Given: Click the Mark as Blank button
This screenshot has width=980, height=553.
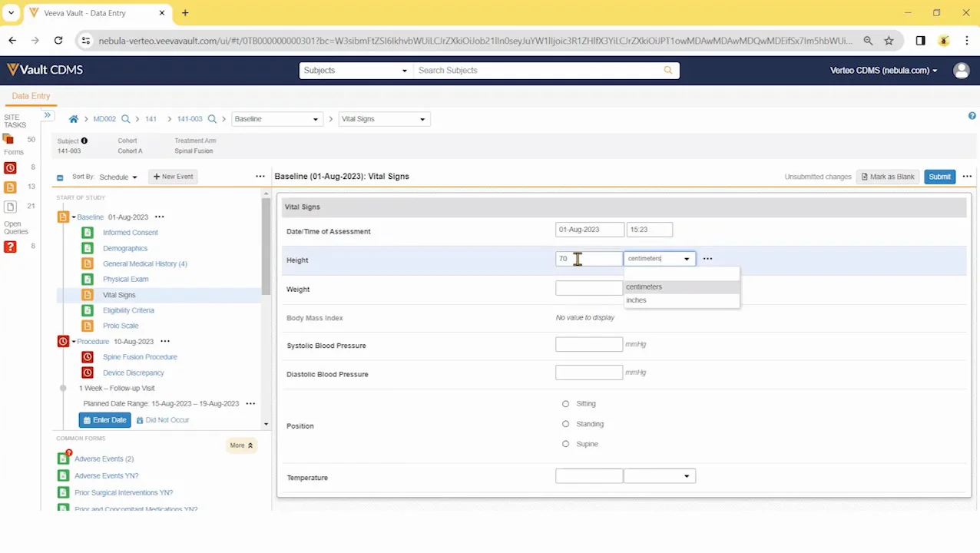Looking at the screenshot, I should pyautogui.click(x=888, y=177).
